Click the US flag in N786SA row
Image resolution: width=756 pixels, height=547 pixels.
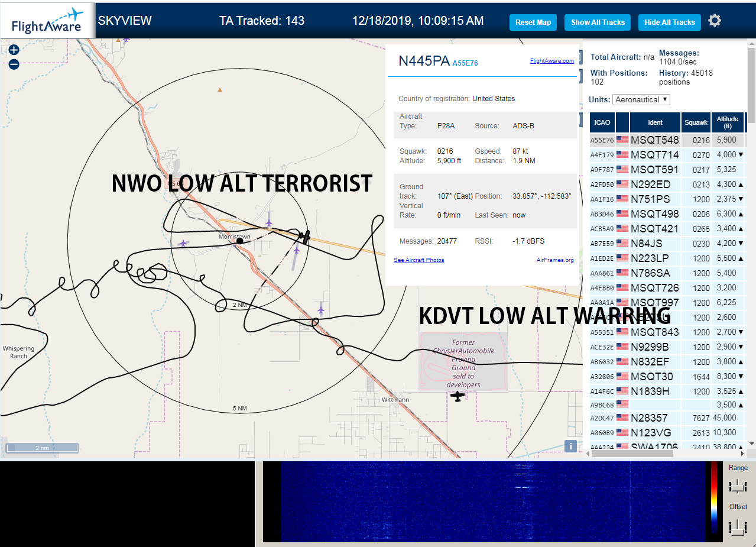point(622,273)
